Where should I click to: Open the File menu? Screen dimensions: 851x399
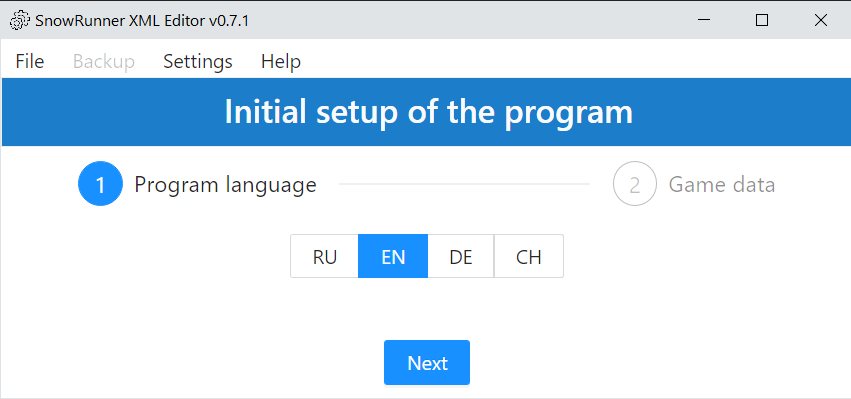tap(29, 61)
